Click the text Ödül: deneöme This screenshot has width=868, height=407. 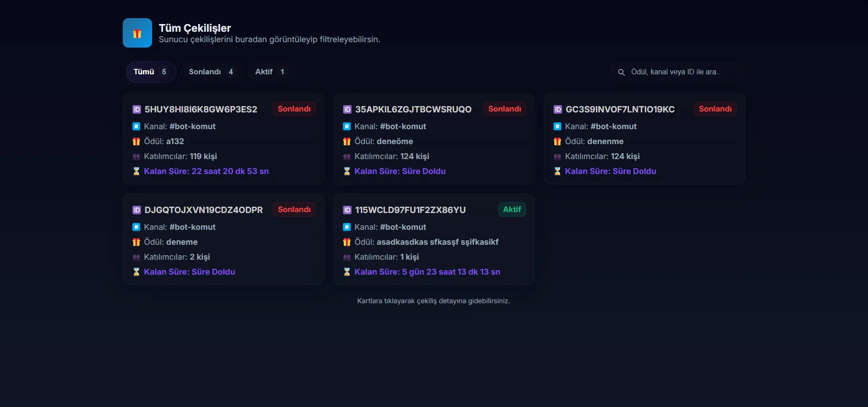384,141
